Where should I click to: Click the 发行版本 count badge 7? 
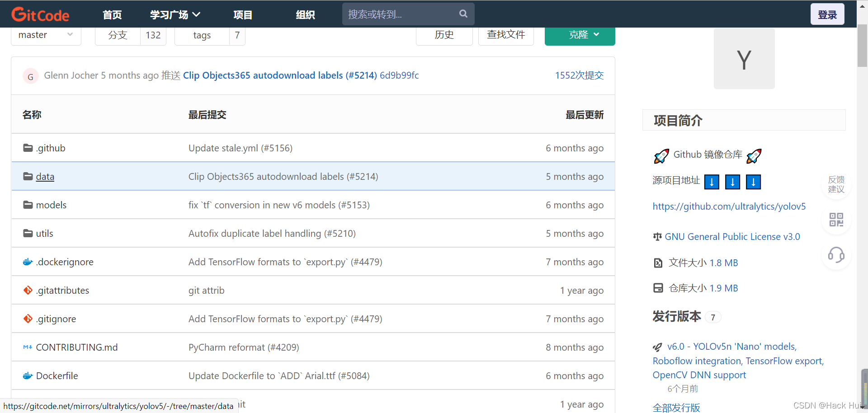coord(713,317)
